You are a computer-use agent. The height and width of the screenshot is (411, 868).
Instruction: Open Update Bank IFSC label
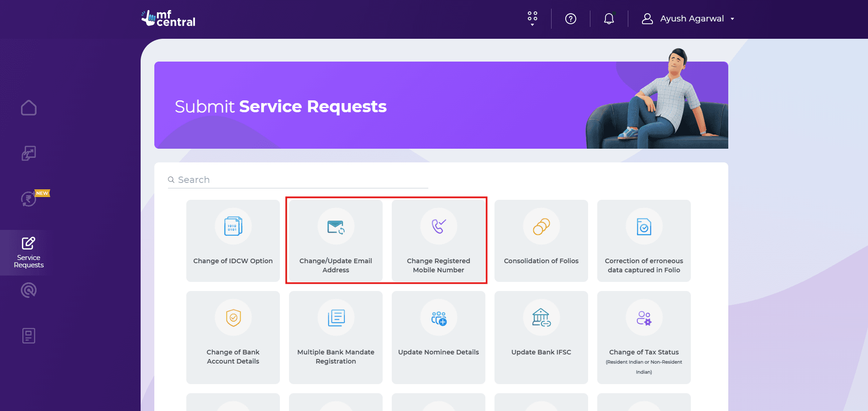pyautogui.click(x=541, y=352)
